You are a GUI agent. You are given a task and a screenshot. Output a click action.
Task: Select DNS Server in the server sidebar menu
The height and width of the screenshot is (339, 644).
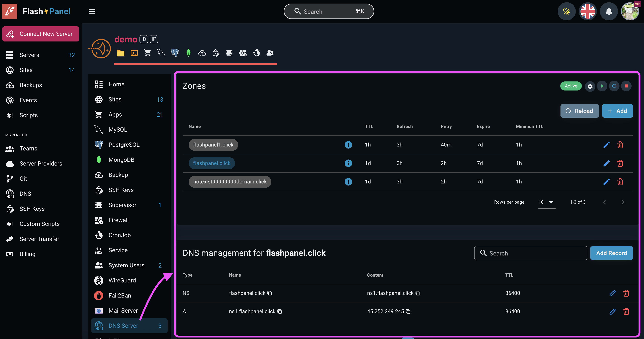point(123,325)
